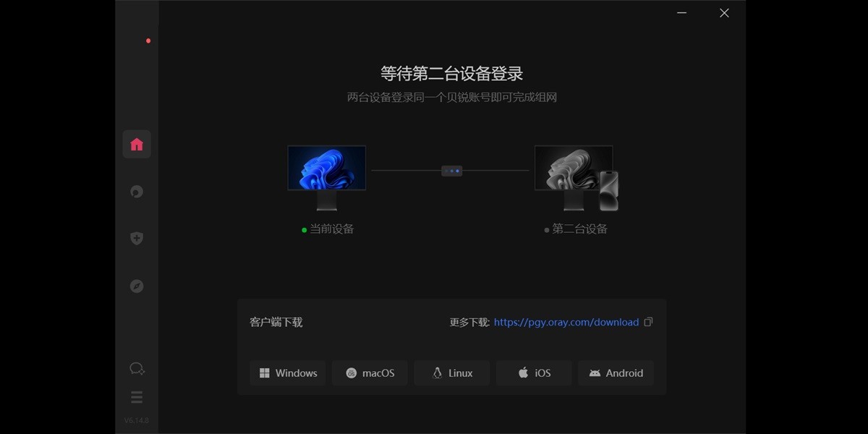Click the compass discover icon in the sidebar

[137, 286]
